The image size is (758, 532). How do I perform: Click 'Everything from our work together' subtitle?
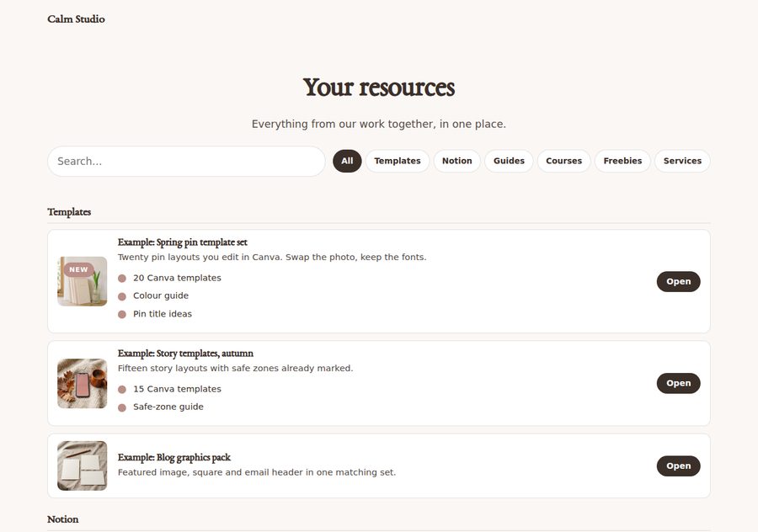[x=379, y=125]
